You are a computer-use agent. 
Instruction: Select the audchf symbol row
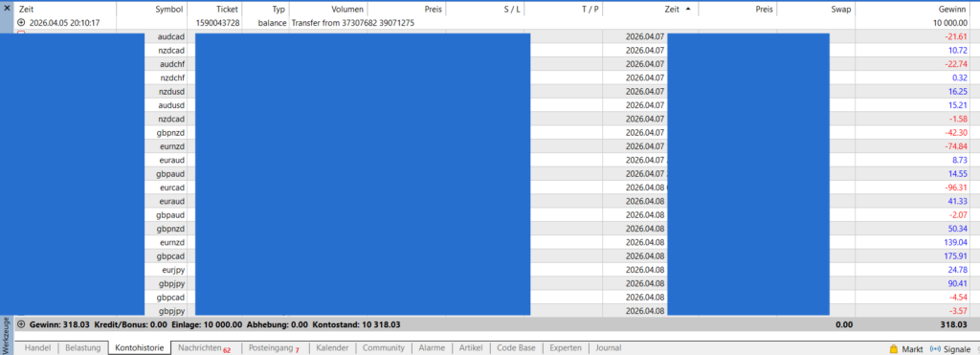(x=171, y=64)
